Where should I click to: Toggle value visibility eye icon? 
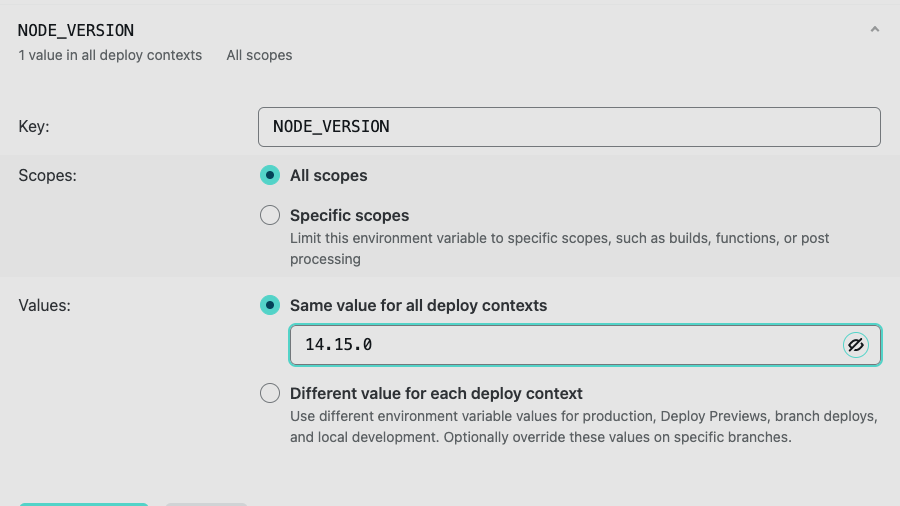point(855,345)
